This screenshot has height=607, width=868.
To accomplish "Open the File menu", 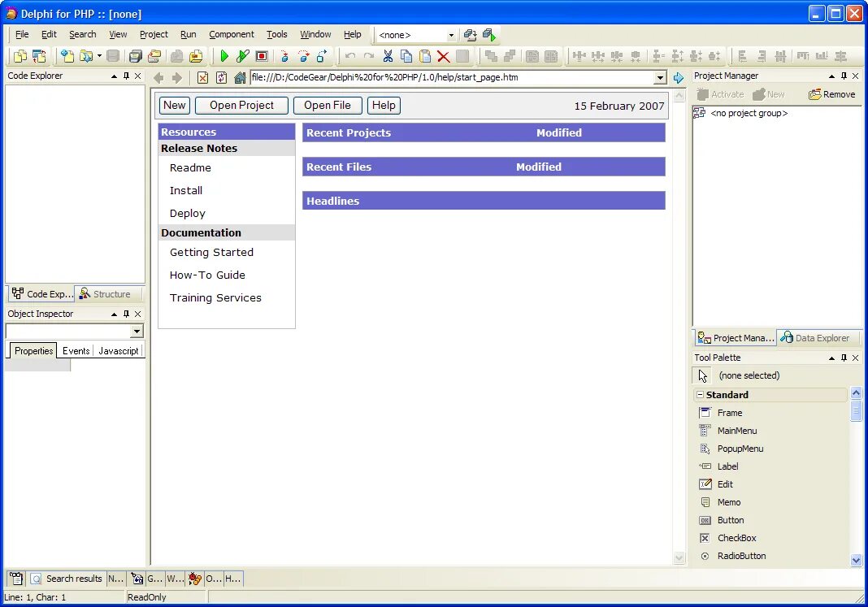I will 22,34.
